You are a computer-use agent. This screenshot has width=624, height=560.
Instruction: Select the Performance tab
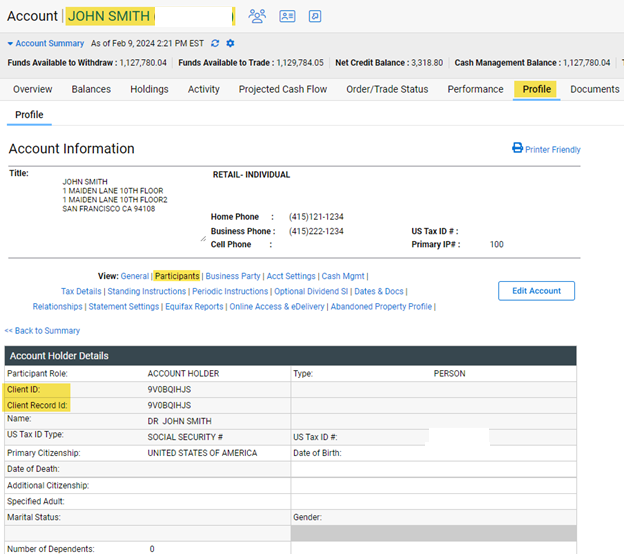pyautogui.click(x=475, y=89)
